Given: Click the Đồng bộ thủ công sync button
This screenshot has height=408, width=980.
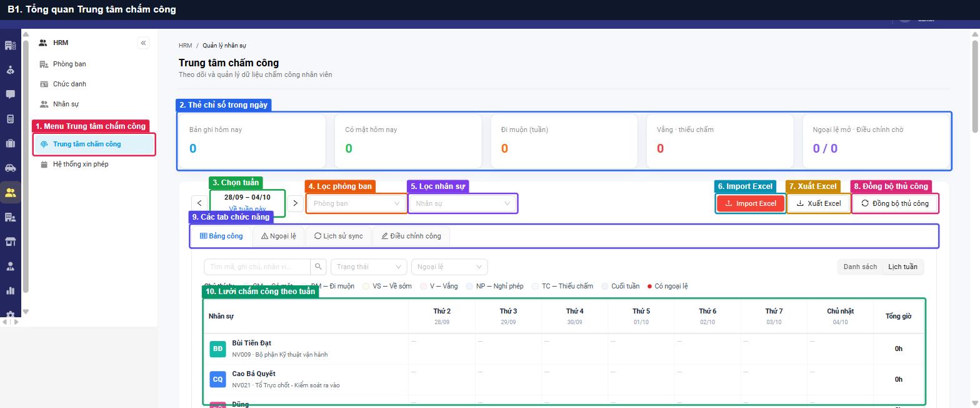Looking at the screenshot, I should 895,203.
